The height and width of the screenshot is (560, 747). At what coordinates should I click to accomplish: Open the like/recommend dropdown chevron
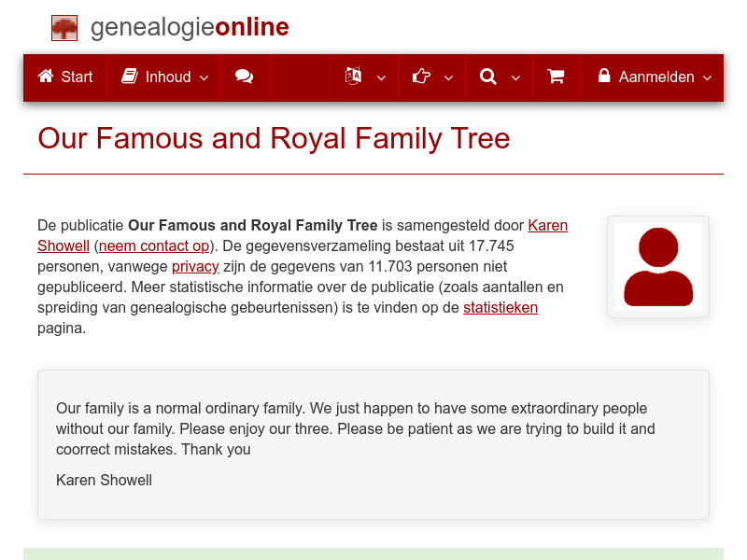tap(448, 77)
